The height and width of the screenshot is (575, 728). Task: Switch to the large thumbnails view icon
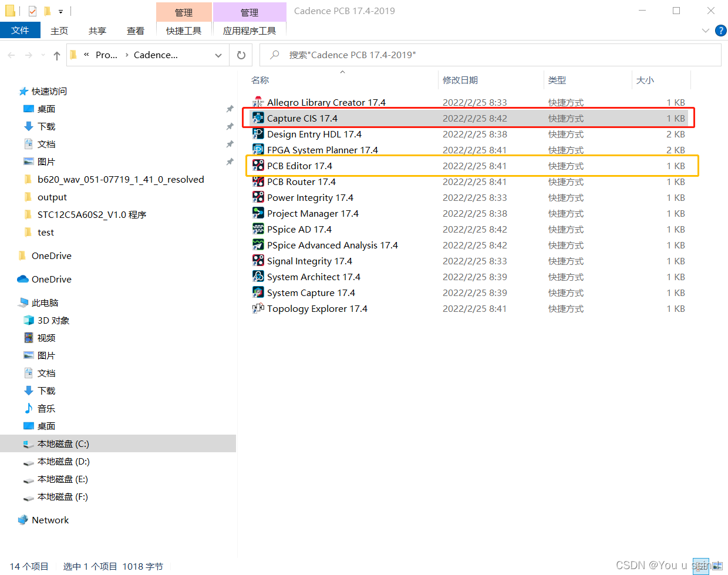pos(717,566)
